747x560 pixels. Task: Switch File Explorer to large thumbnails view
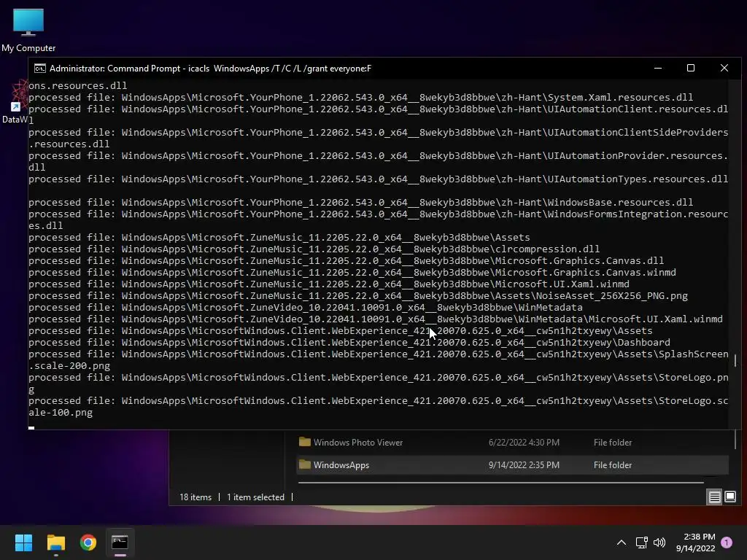coord(729,497)
